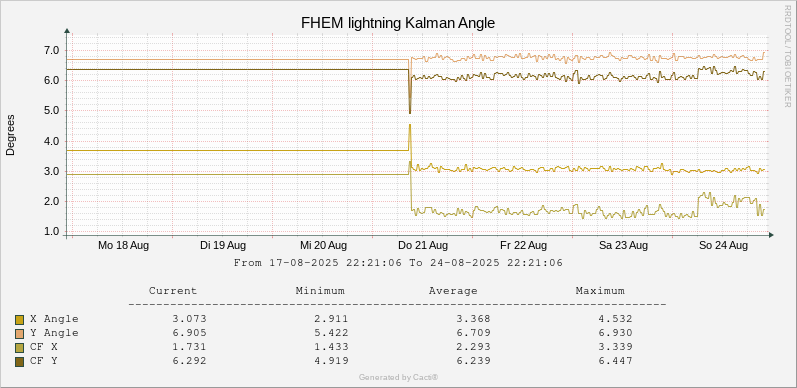Select the Do 21 Aug date label

click(x=423, y=246)
